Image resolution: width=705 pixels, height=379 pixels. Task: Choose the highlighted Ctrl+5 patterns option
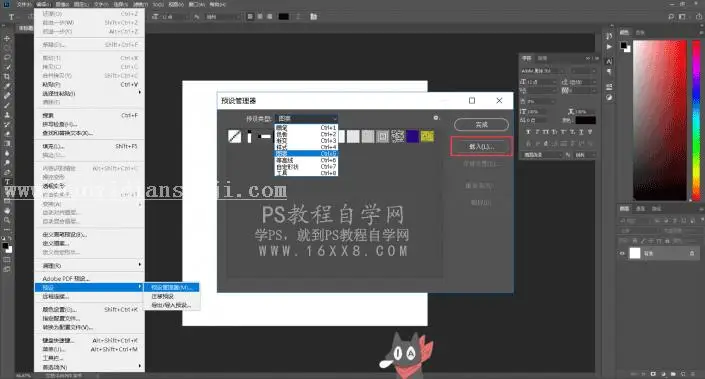click(306, 153)
